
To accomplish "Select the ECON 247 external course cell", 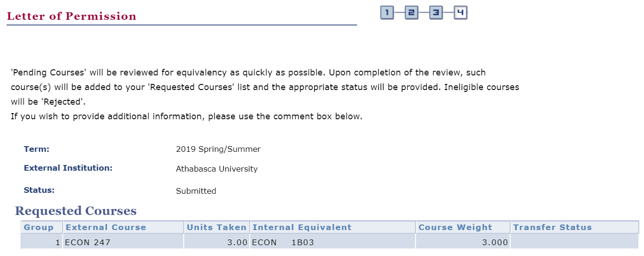I will coord(87,243).
